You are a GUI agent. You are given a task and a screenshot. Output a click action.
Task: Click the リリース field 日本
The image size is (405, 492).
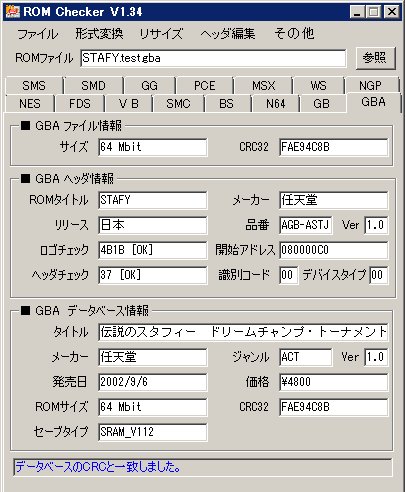point(153,225)
